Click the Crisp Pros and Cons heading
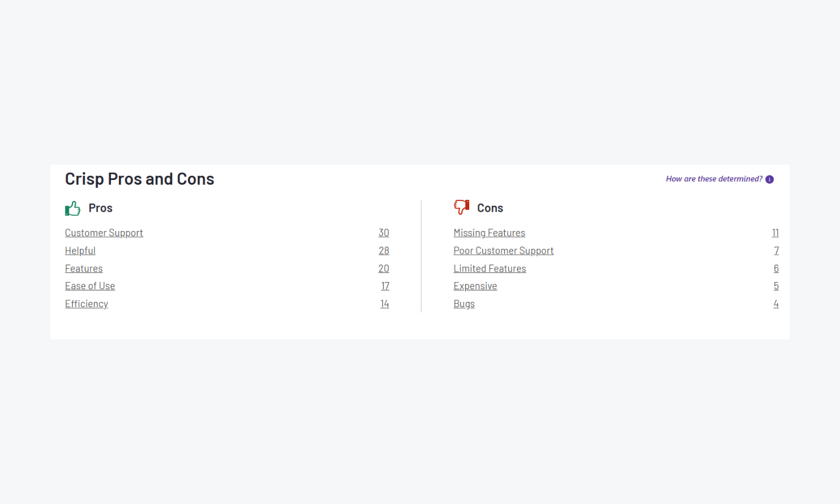This screenshot has height=504, width=840. tap(139, 179)
